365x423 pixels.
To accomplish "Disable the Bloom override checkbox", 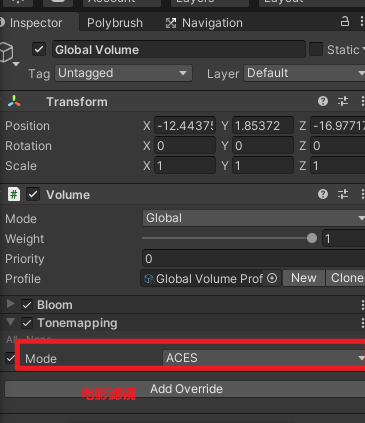I will tap(27, 305).
